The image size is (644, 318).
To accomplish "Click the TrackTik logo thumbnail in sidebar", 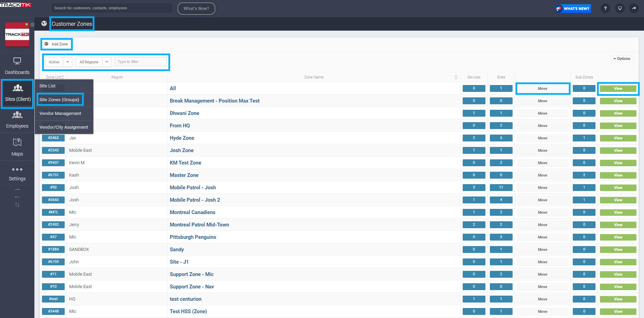I will [x=17, y=34].
